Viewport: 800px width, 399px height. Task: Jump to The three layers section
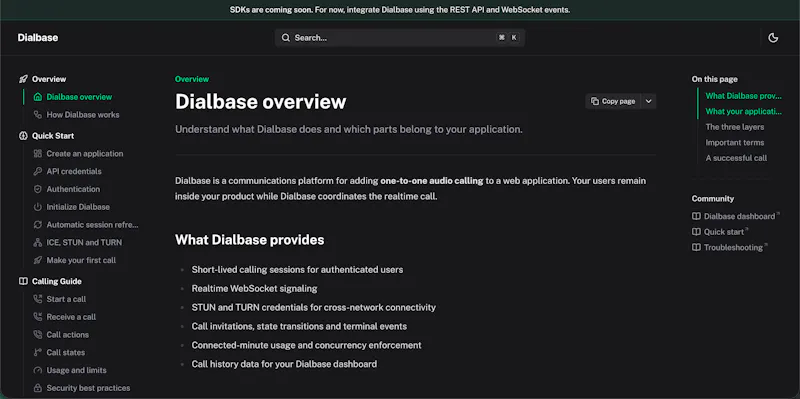coord(735,127)
